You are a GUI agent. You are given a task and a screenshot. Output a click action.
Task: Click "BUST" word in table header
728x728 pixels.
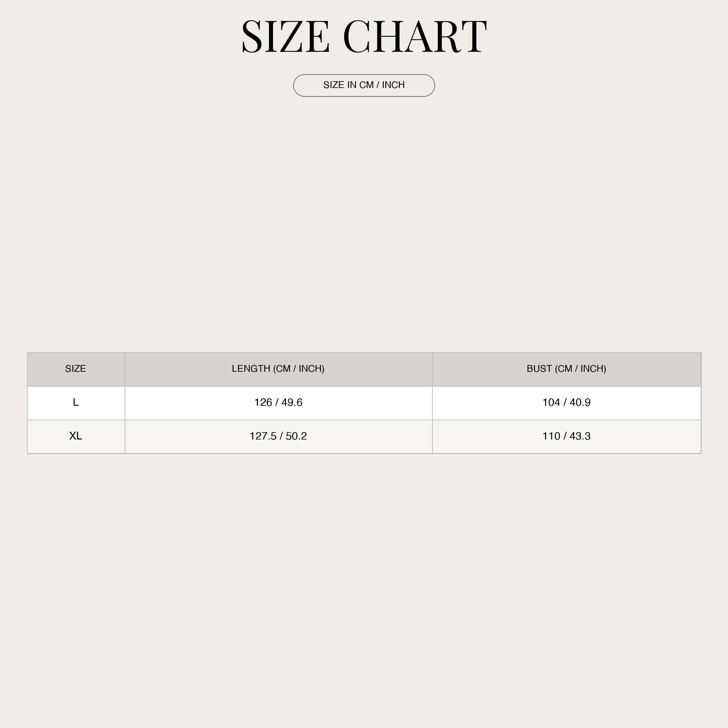click(x=539, y=369)
